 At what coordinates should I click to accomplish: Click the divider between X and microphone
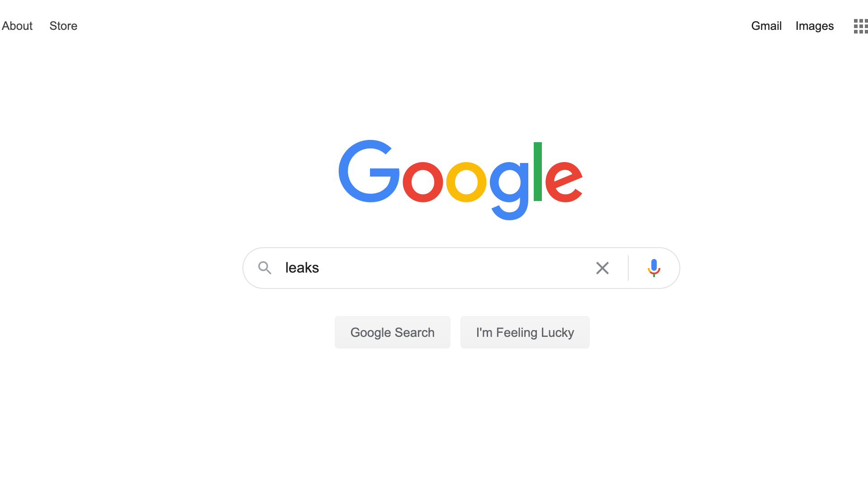click(628, 268)
